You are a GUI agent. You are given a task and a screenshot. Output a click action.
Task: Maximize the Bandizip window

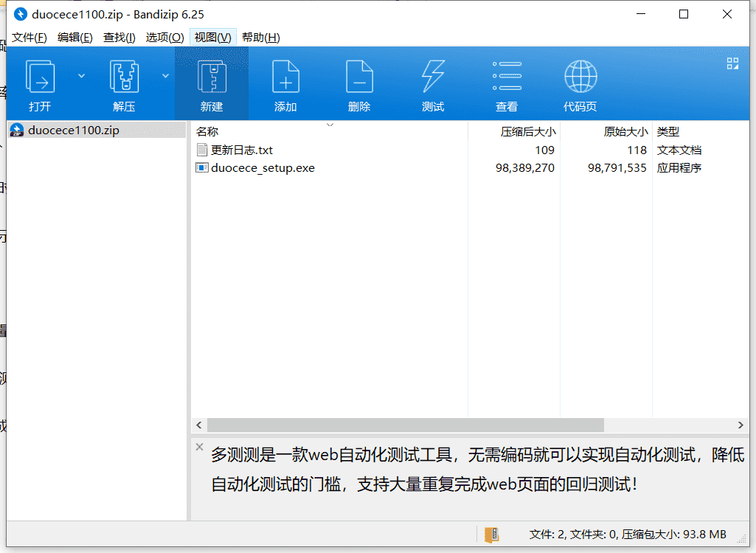(x=684, y=14)
